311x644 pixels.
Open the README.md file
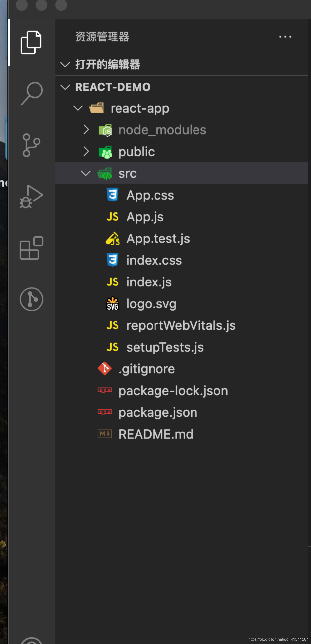[x=156, y=434]
